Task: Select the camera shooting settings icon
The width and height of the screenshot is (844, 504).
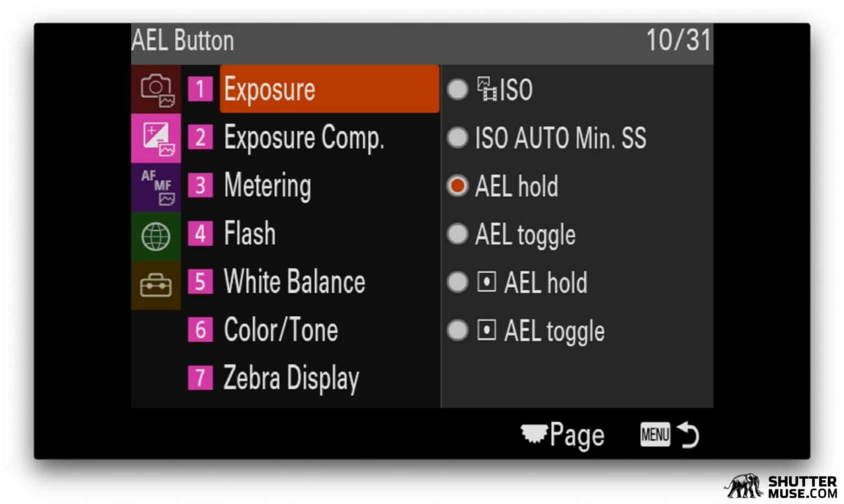Action: tap(156, 89)
